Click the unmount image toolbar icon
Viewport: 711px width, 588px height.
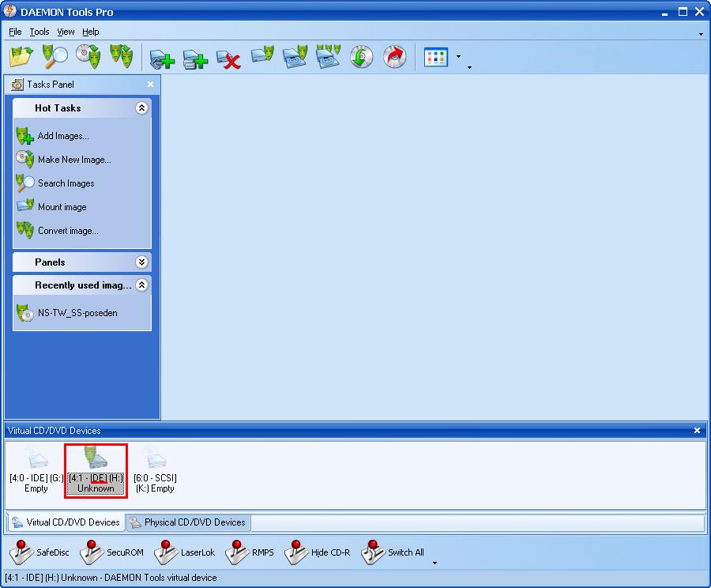coord(295,57)
